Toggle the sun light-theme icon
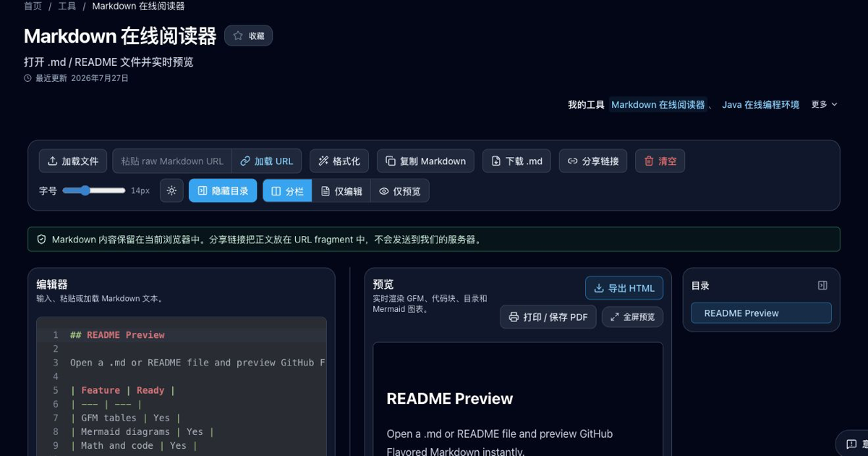The width and height of the screenshot is (868, 456). pos(171,190)
